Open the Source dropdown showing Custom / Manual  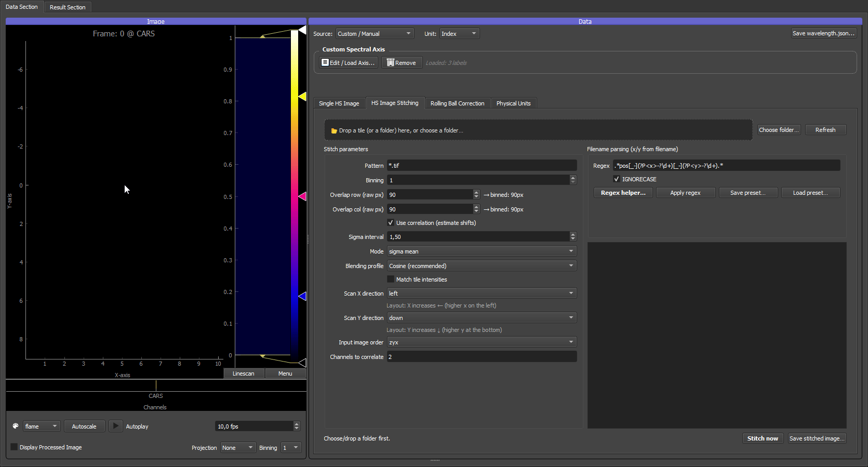375,34
